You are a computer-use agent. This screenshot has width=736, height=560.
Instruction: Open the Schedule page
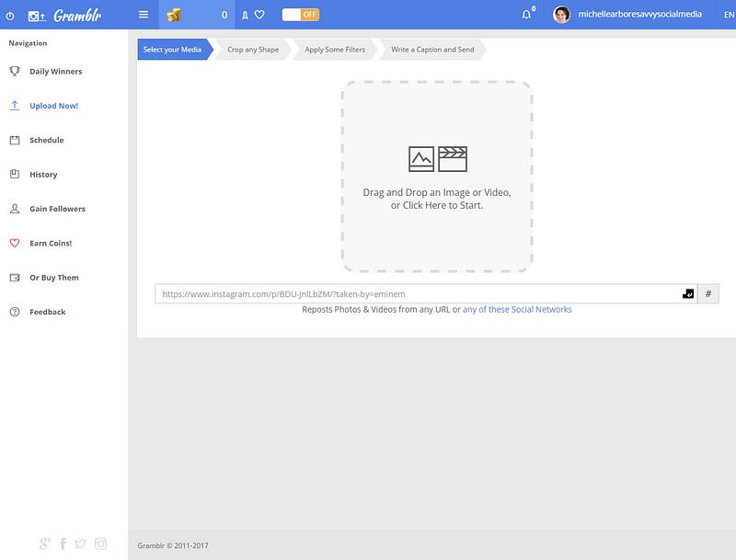(x=47, y=141)
